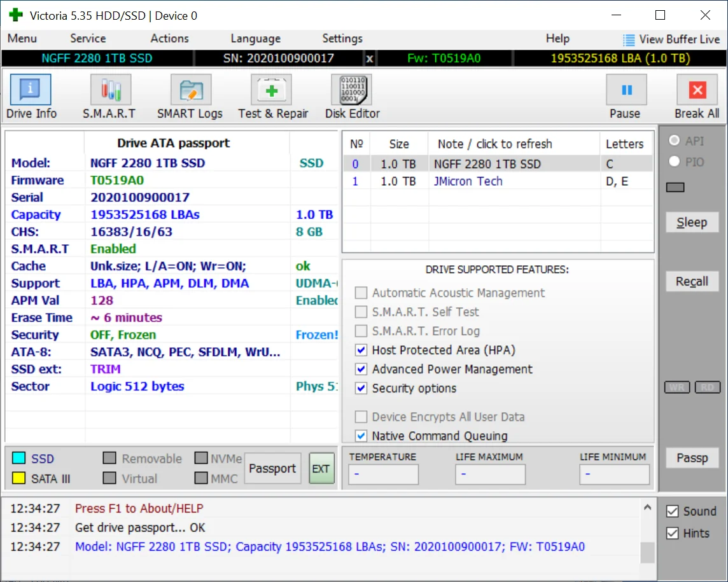Image resolution: width=728 pixels, height=582 pixels.
Task: Disable the Hints checkbox
Action: pyautogui.click(x=672, y=533)
